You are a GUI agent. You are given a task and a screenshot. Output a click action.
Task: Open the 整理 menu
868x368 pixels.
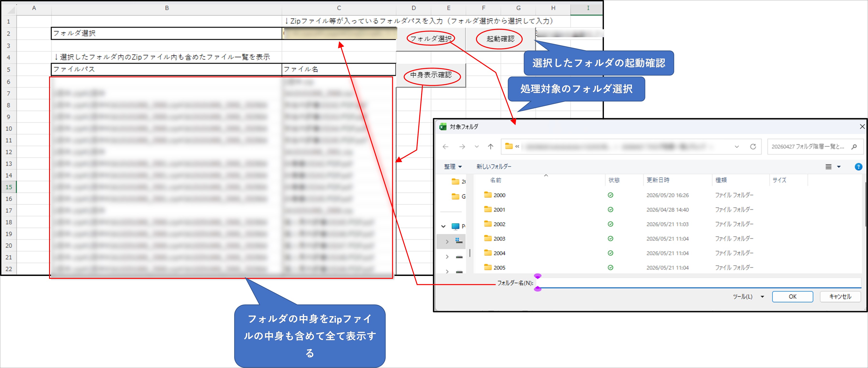[x=453, y=166]
